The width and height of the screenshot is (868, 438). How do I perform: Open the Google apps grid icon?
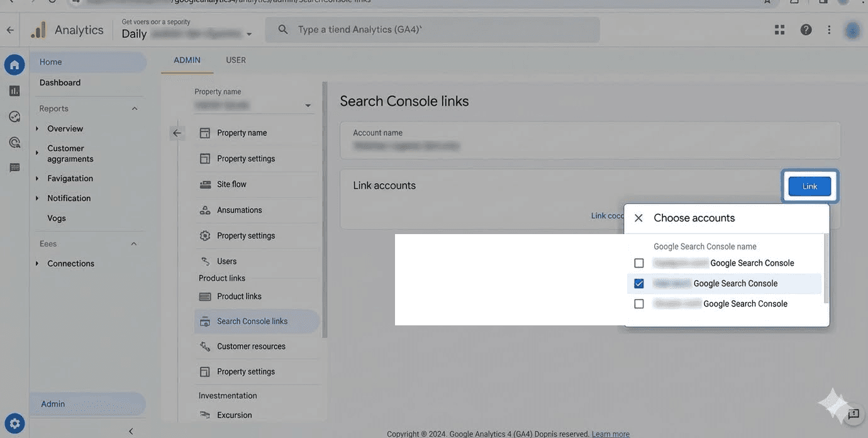coord(779,30)
